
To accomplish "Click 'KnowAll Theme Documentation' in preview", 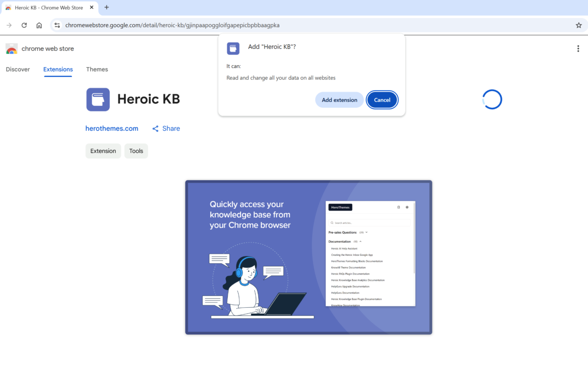I will tap(348, 268).
